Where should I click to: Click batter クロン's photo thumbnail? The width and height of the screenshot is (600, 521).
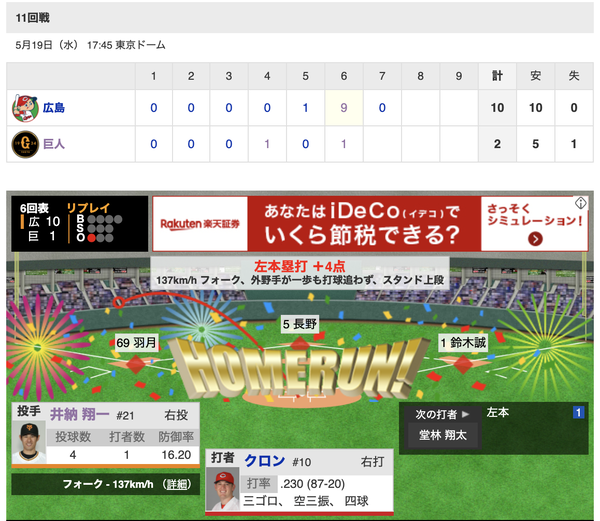pos(223,490)
